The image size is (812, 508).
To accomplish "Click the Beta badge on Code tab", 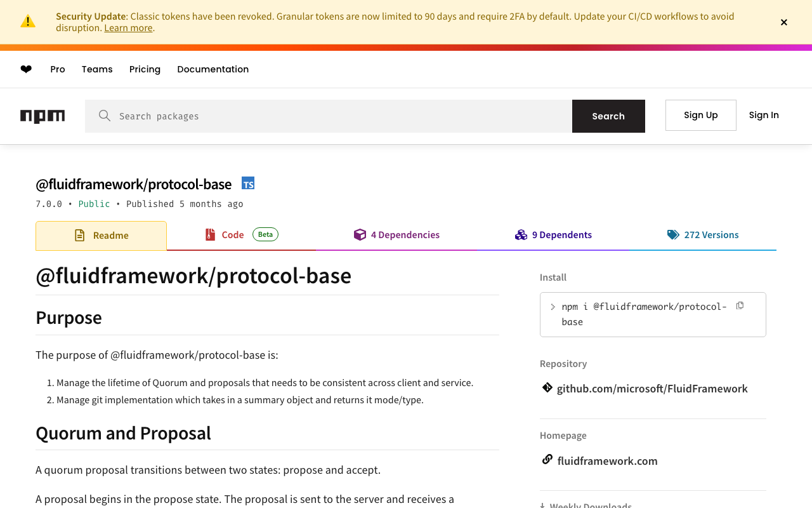I will (x=265, y=234).
